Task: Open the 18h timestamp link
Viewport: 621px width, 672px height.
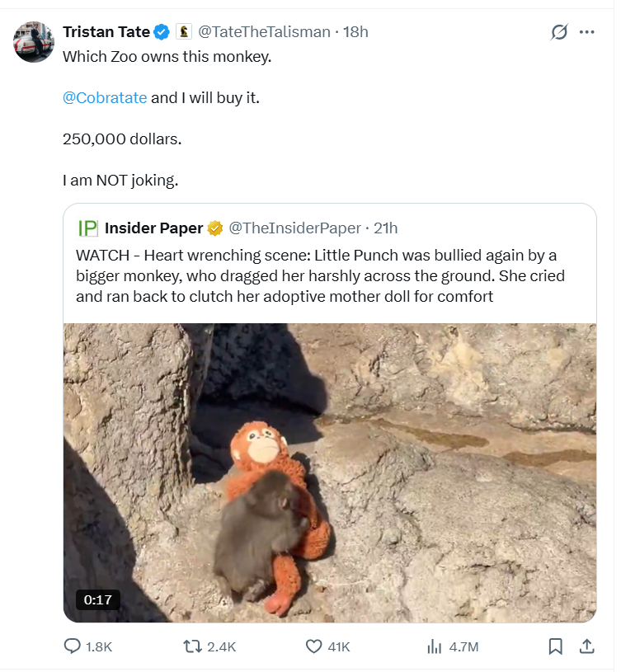Action: 355,32
